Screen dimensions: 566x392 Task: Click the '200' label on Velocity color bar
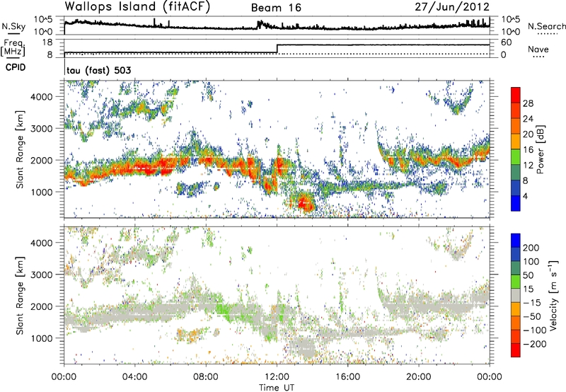(x=531, y=248)
